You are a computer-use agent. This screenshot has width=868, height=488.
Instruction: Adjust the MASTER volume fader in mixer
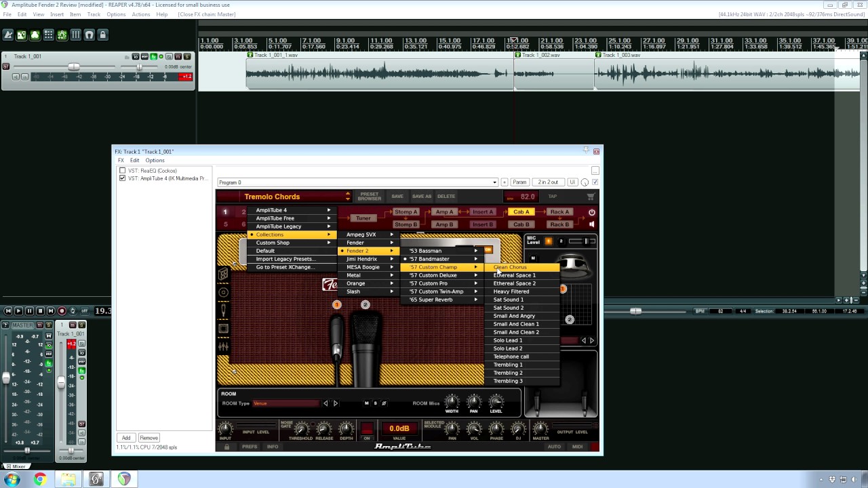[6, 378]
